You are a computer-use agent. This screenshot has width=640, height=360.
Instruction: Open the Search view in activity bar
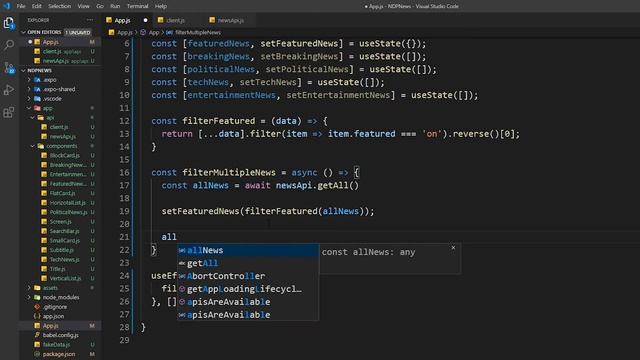(9, 45)
